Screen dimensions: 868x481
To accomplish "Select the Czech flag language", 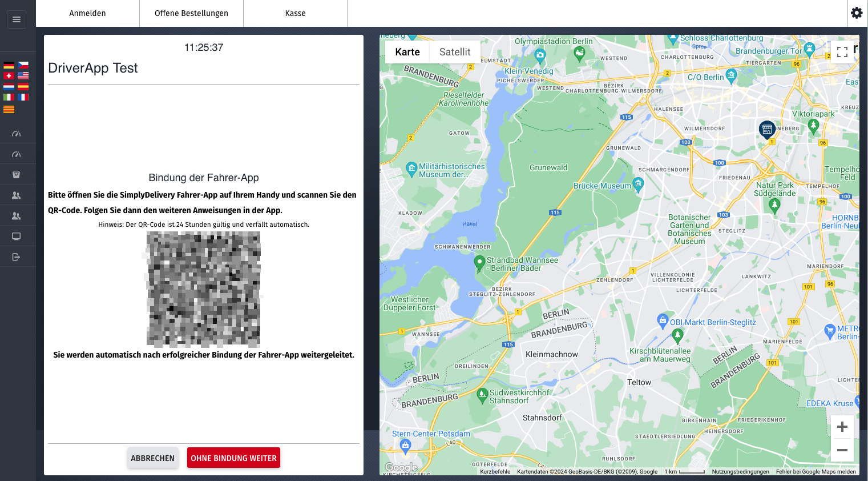I will (x=23, y=65).
